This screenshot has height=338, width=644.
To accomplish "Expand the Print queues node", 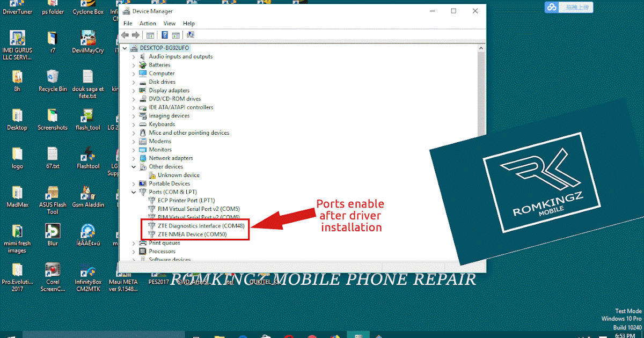I will (x=134, y=243).
